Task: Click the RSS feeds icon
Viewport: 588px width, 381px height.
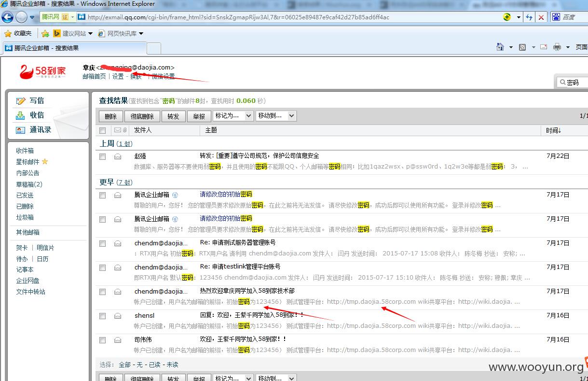Action: click(522, 47)
